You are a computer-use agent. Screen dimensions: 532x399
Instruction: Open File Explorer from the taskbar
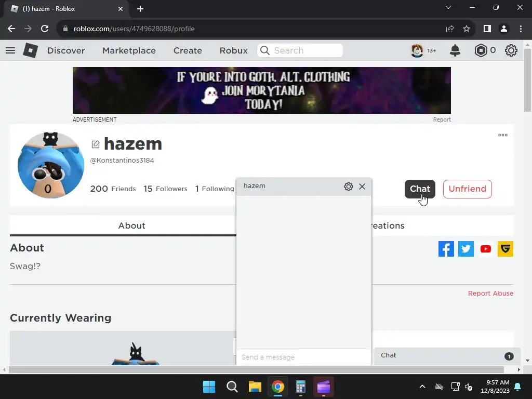pos(255,387)
